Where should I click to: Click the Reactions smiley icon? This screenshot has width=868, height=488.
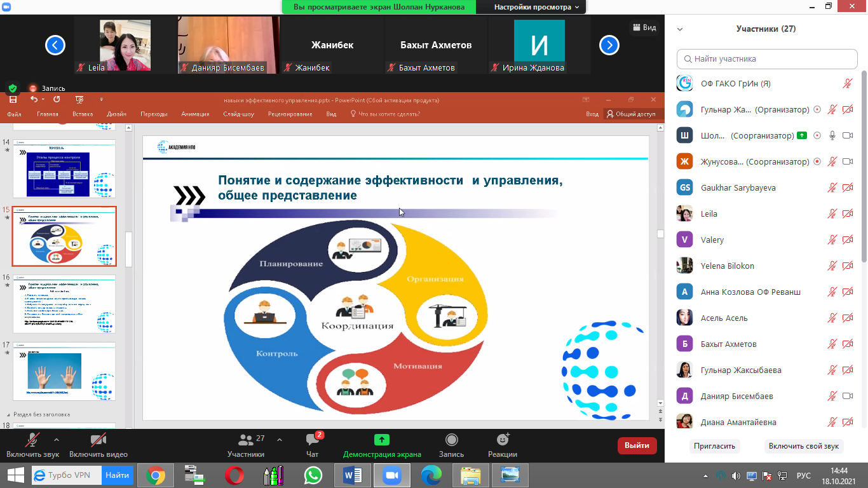click(503, 440)
